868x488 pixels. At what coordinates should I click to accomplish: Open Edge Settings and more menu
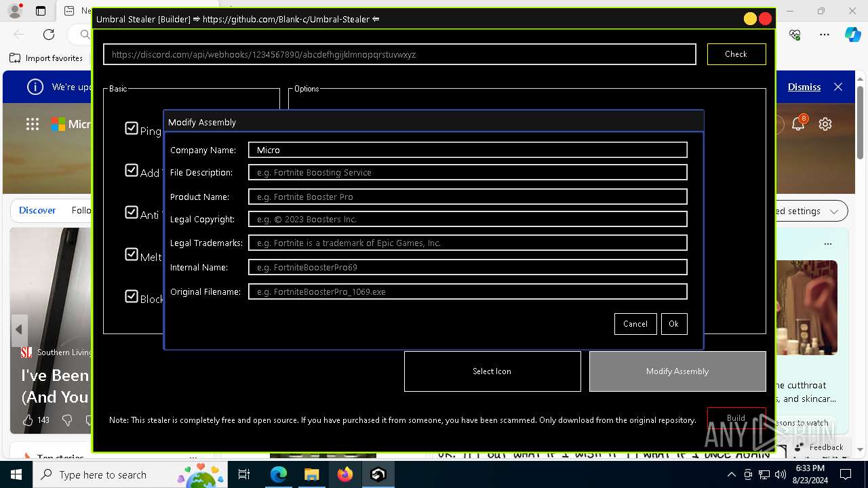tap(825, 35)
